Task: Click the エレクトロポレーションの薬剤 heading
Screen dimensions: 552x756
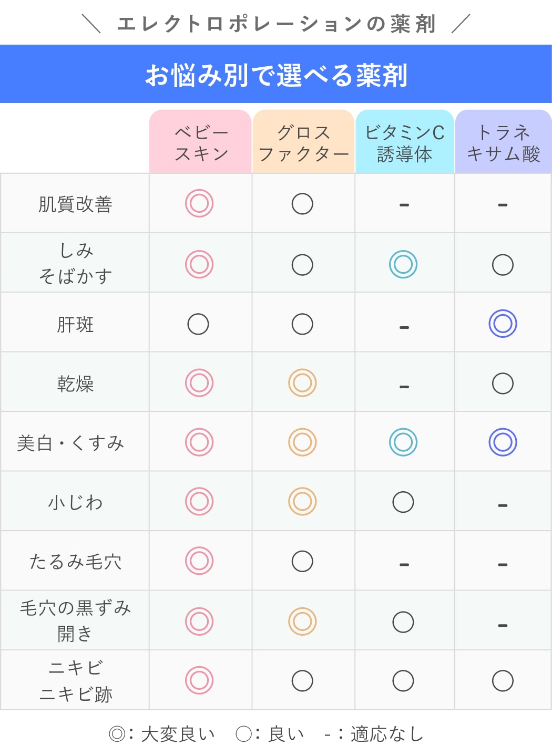Action: coord(276,24)
